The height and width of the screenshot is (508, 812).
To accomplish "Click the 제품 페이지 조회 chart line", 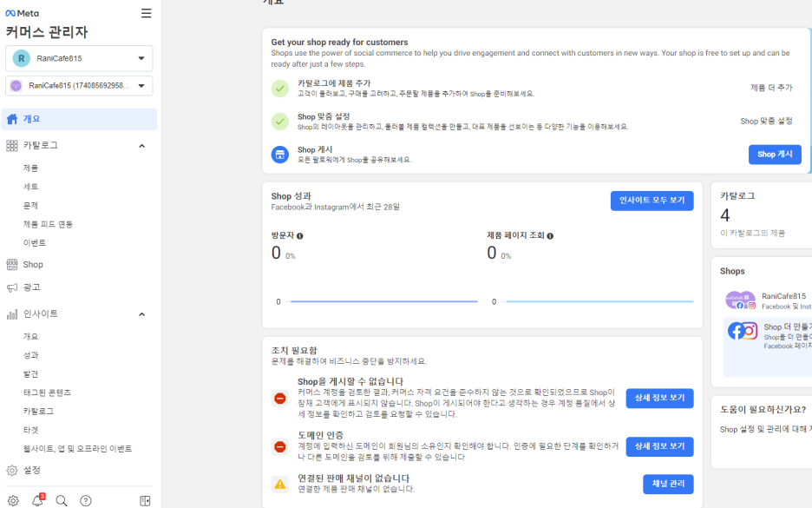I will pos(599,301).
